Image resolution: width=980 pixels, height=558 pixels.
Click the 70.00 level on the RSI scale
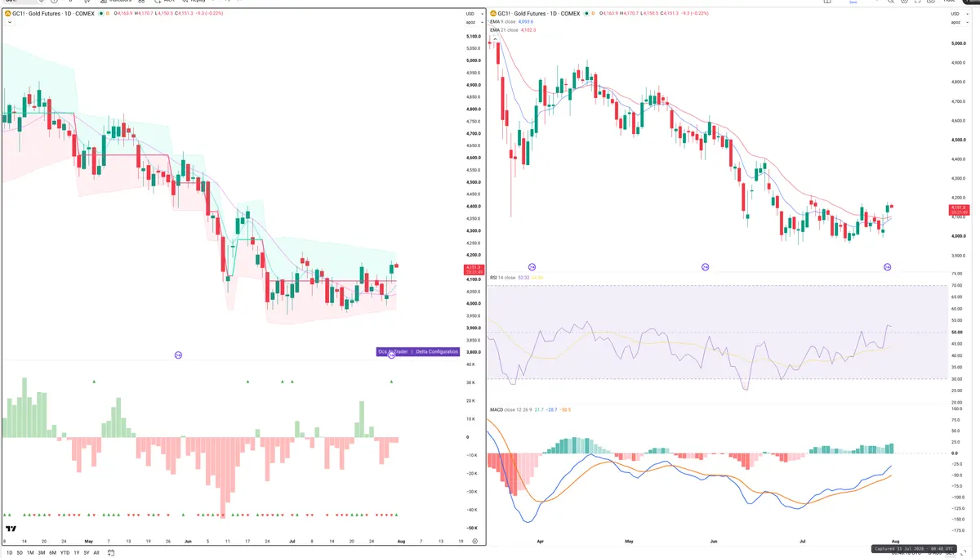(957, 286)
